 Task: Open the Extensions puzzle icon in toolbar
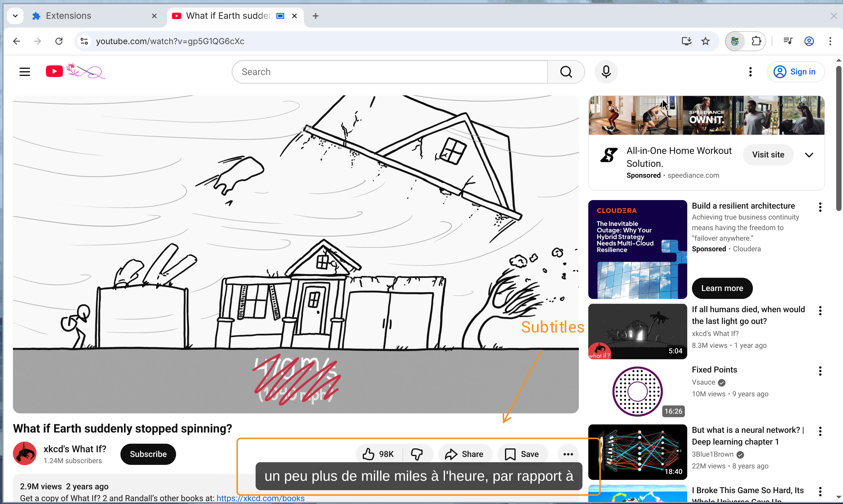pos(756,41)
